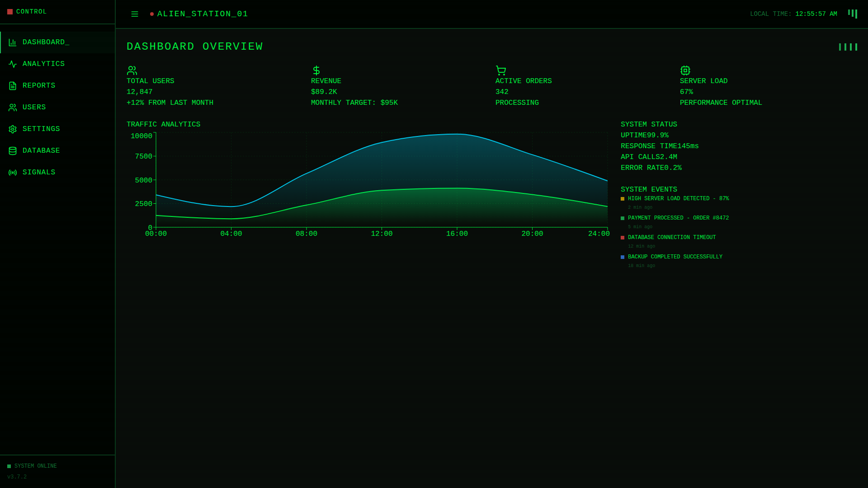Image resolution: width=868 pixels, height=488 pixels.
Task: Open the Database cylinder icon
Action: click(12, 150)
